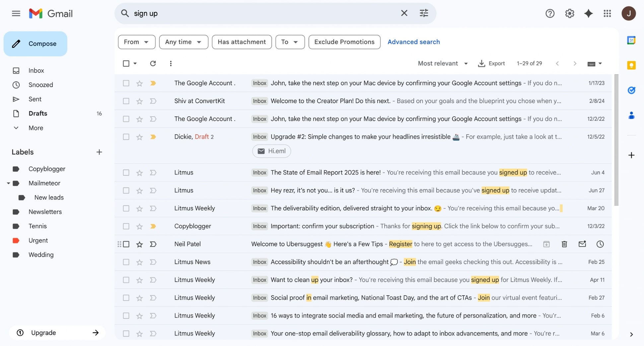
Task: Open the three-dot more options menu
Action: 171,63
